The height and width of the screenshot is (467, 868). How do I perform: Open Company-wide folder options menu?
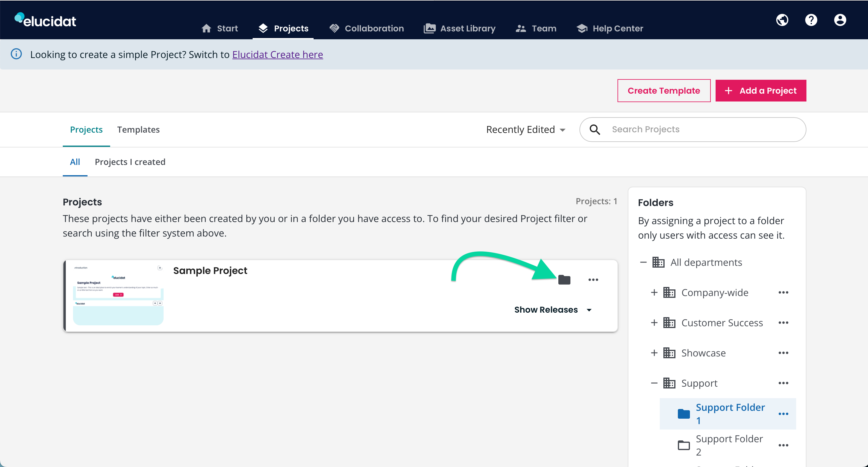(x=783, y=292)
